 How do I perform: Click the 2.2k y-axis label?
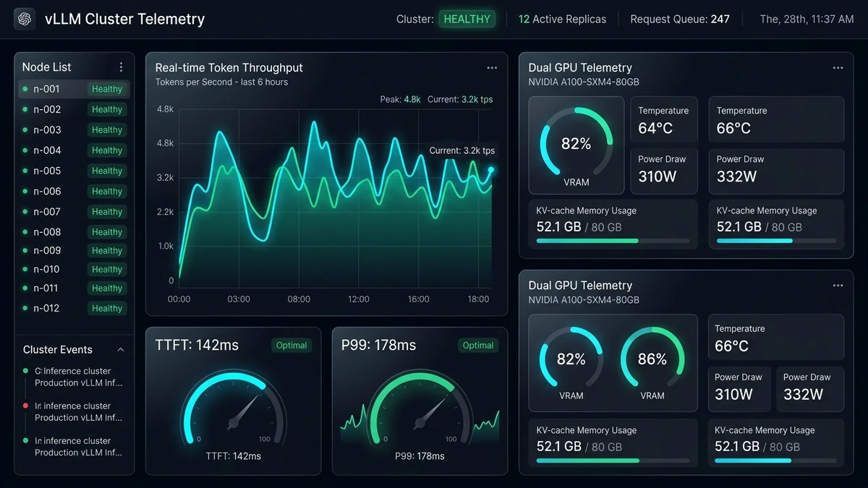[166, 212]
